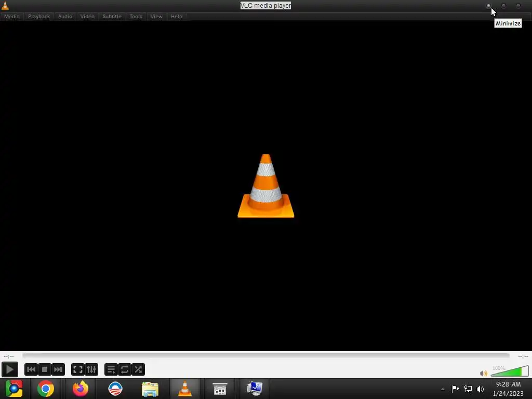
Task: Start playback with the Play button
Action: point(9,369)
